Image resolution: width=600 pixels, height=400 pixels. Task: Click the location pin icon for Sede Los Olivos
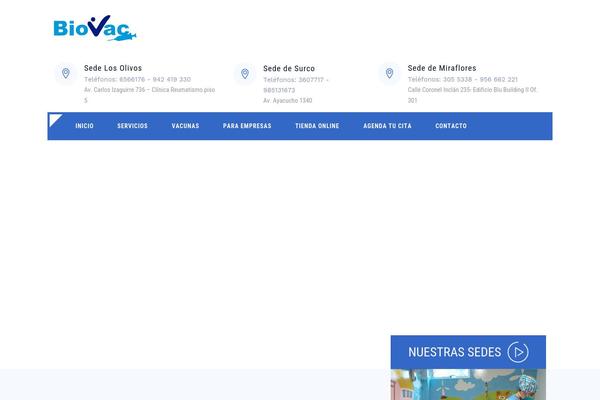(66, 73)
